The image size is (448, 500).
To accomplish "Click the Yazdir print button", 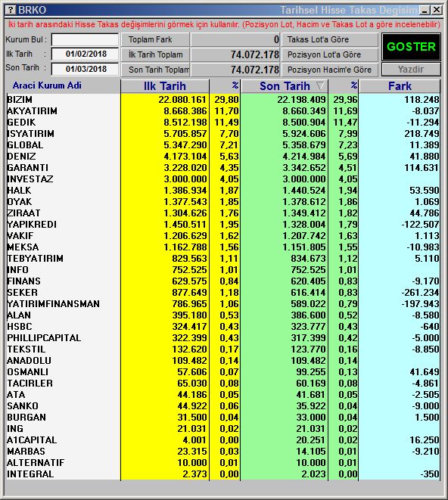I will click(411, 69).
